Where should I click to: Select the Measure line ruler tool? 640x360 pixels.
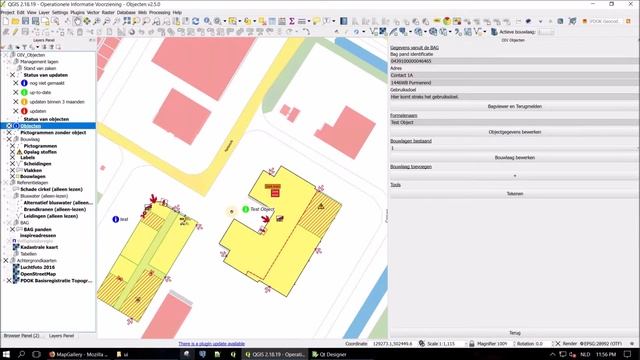tap(302, 21)
